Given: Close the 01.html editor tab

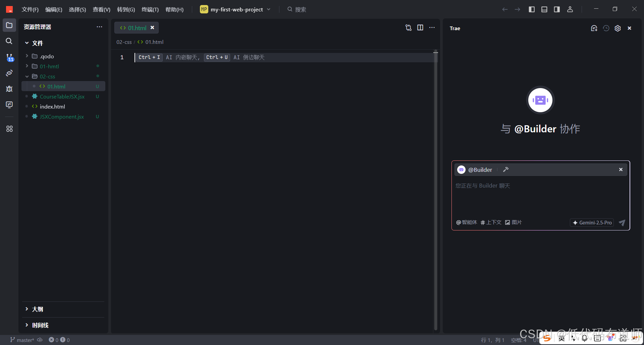Looking at the screenshot, I should (x=152, y=28).
